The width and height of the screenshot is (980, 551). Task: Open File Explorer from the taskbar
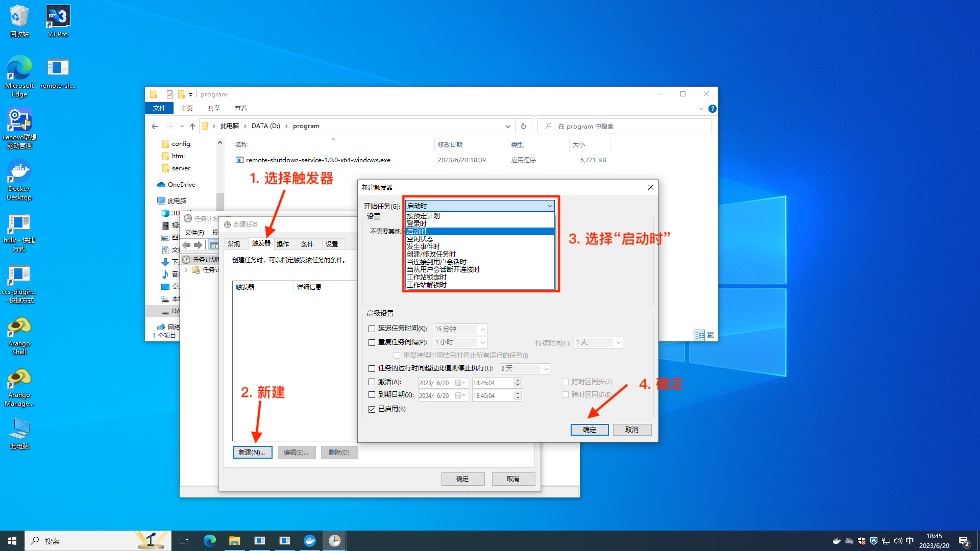tap(234, 541)
